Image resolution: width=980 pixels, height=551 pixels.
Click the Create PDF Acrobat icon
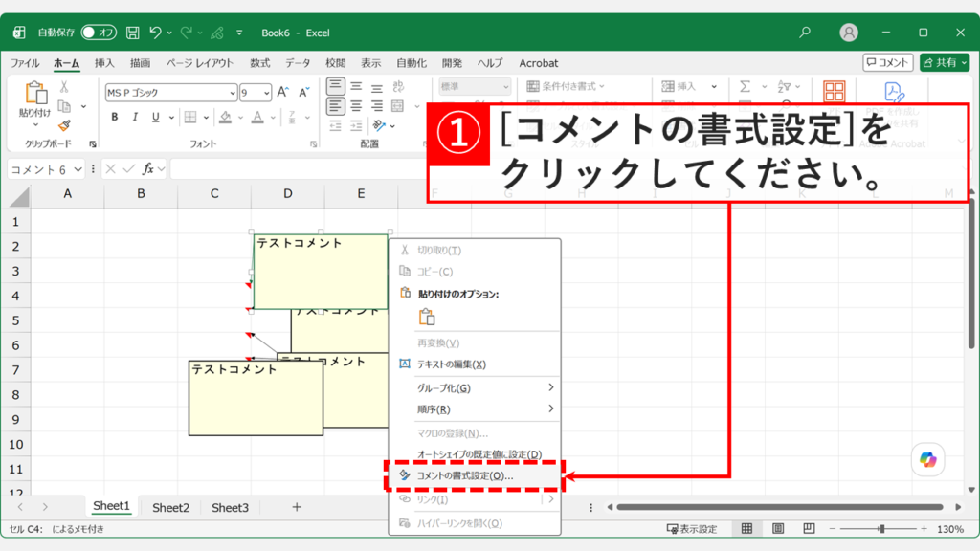[x=894, y=93]
